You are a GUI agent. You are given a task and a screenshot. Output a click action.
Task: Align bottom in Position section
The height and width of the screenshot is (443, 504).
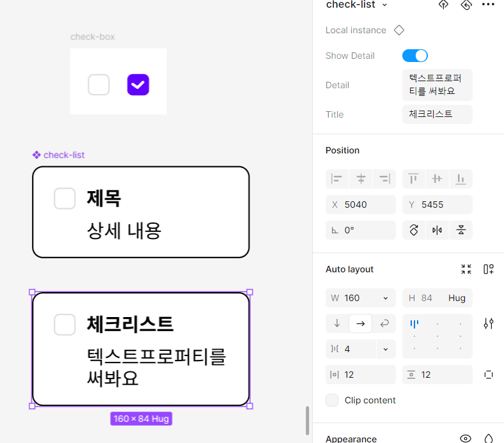(x=461, y=178)
